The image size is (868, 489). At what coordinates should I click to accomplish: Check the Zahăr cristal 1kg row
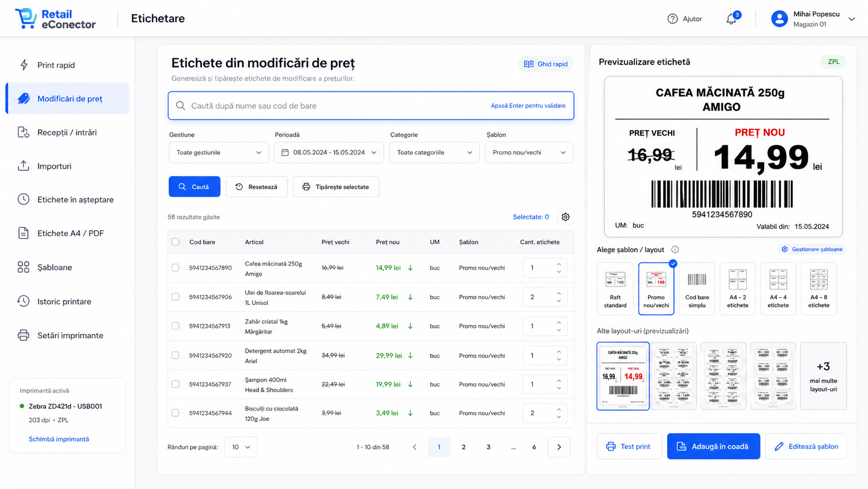(x=175, y=326)
